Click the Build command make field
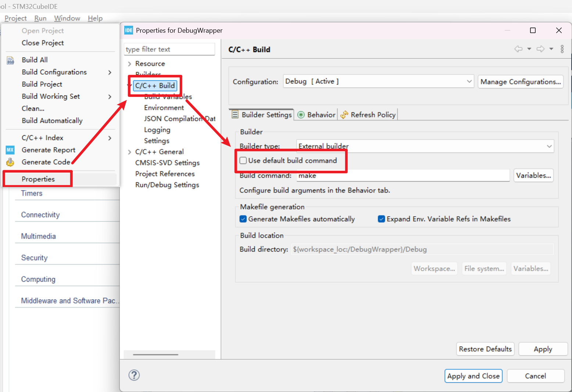 pyautogui.click(x=403, y=175)
